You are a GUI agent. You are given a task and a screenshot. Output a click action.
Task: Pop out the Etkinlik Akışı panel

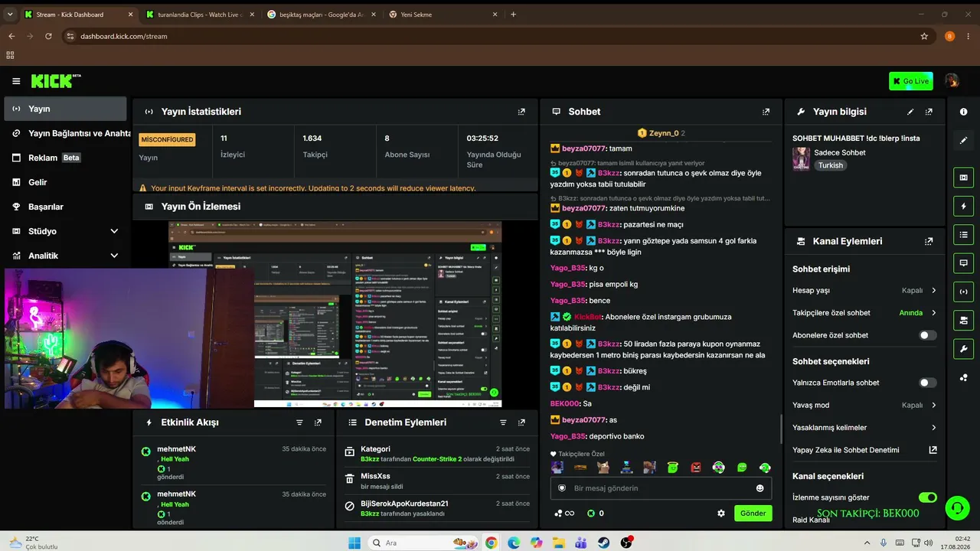click(318, 422)
